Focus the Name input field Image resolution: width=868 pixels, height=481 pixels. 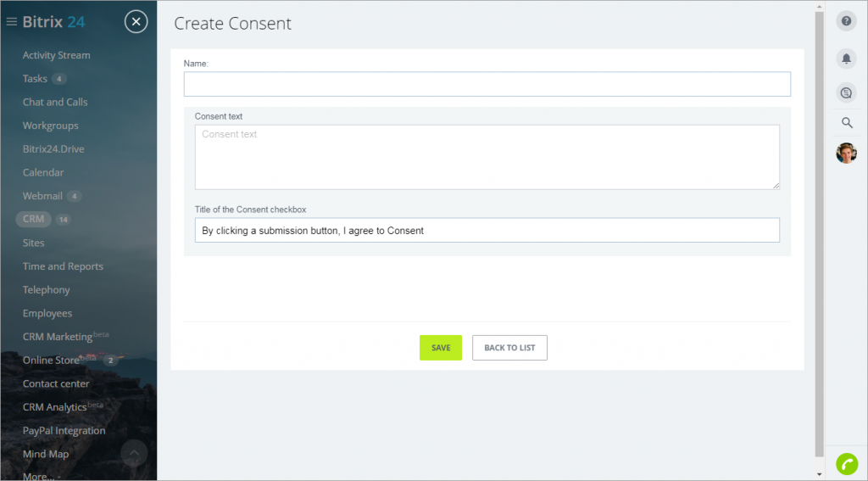[487, 84]
